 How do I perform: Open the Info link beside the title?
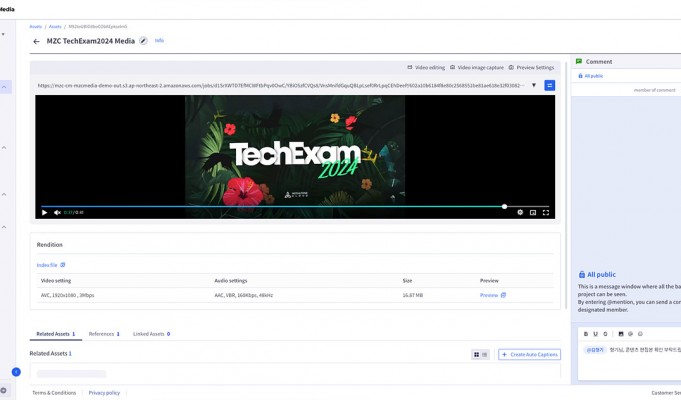tap(159, 40)
